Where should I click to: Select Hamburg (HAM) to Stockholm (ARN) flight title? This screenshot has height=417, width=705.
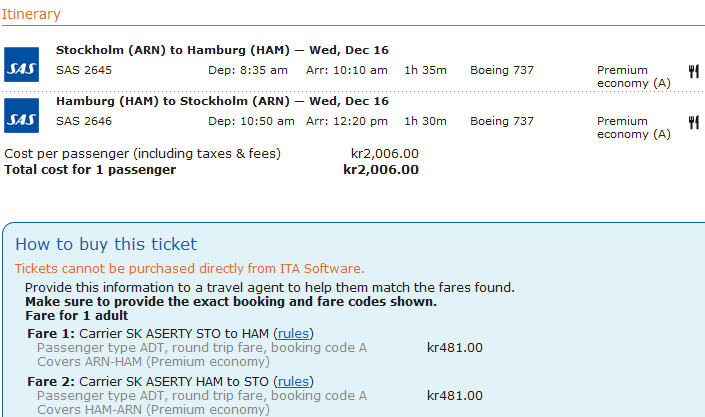click(222, 101)
